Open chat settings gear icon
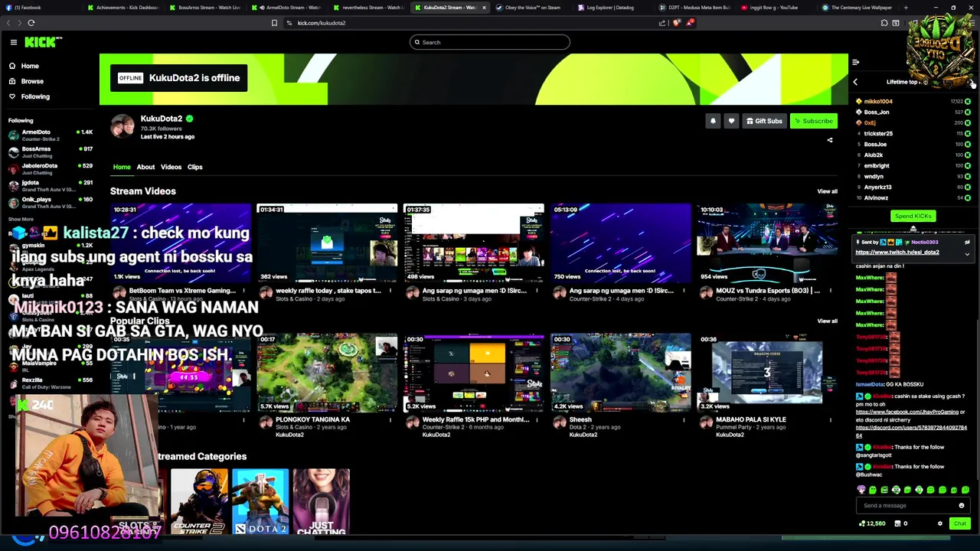Viewport: 980px width, 551px height. 940,523
